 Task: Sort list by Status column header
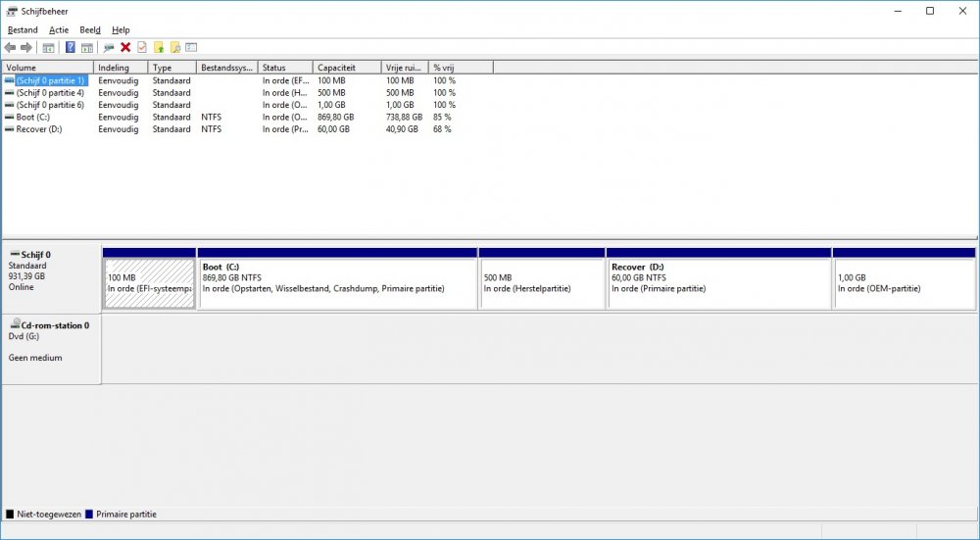(273, 68)
